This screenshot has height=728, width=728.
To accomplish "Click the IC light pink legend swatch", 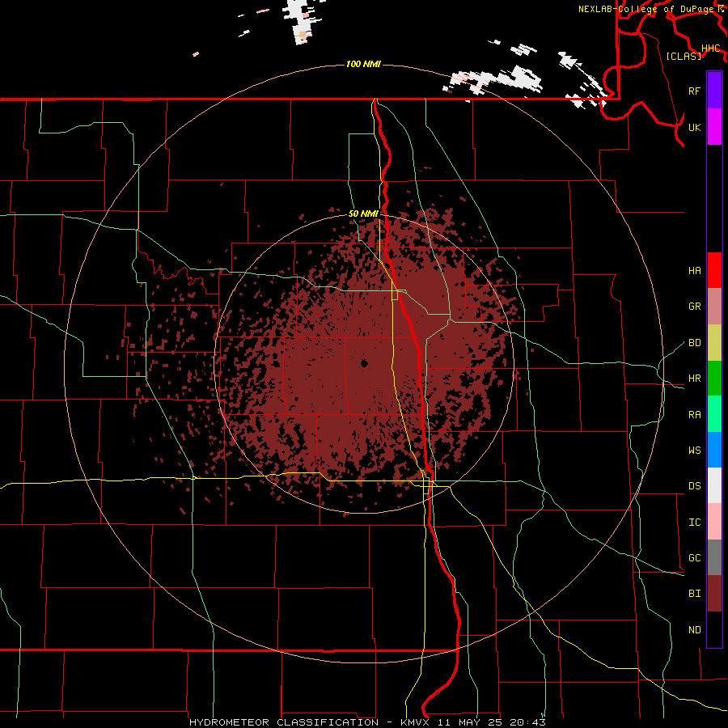I will (x=714, y=522).
